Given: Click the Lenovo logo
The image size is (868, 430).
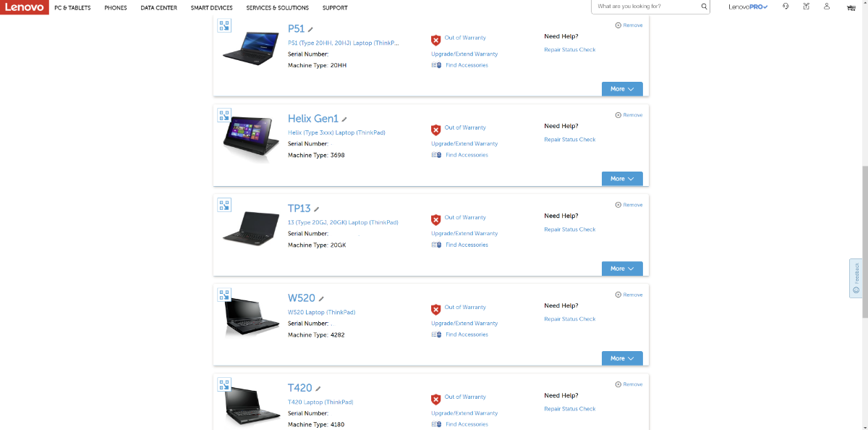Looking at the screenshot, I should [x=23, y=8].
